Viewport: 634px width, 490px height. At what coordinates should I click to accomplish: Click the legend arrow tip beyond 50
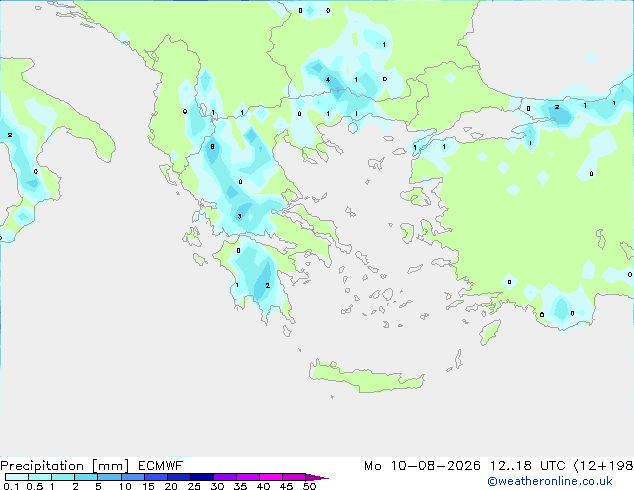317,477
